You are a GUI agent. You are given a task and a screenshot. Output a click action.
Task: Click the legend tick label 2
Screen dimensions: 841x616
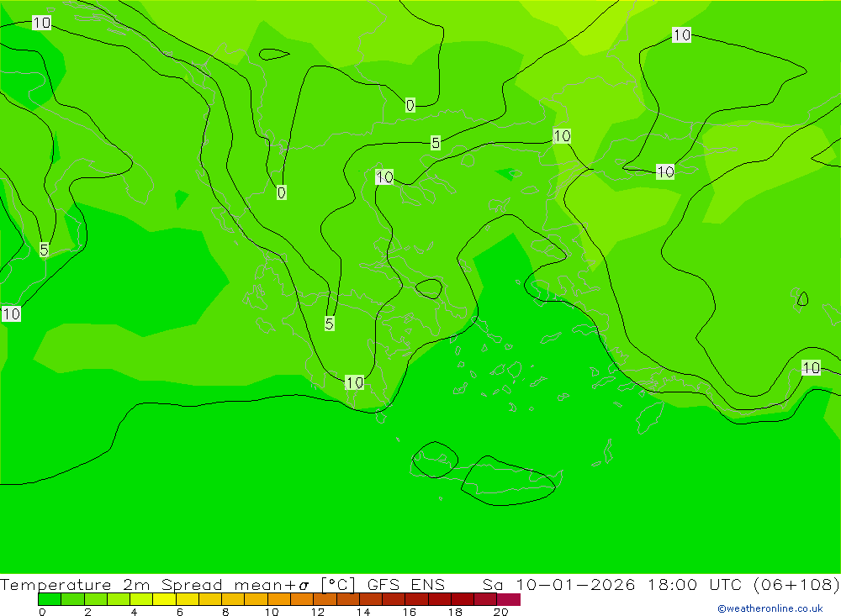[88, 612]
